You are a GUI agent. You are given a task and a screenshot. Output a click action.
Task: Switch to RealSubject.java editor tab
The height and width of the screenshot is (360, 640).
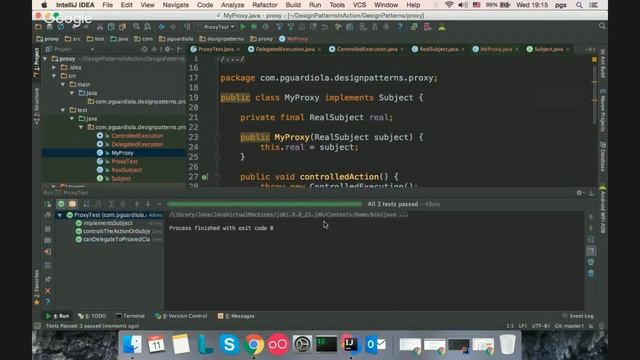click(x=439, y=49)
